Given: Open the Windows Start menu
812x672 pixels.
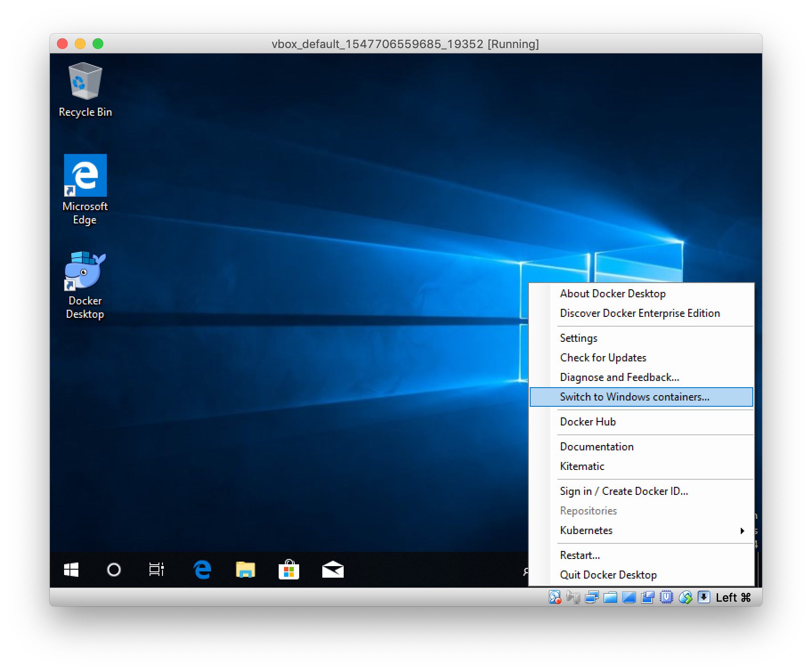Looking at the screenshot, I should [x=71, y=570].
